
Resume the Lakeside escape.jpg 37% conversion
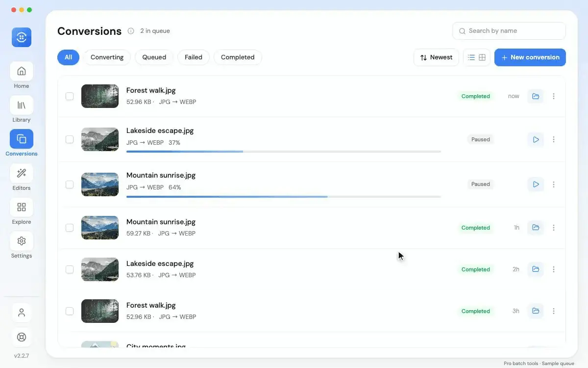click(536, 139)
